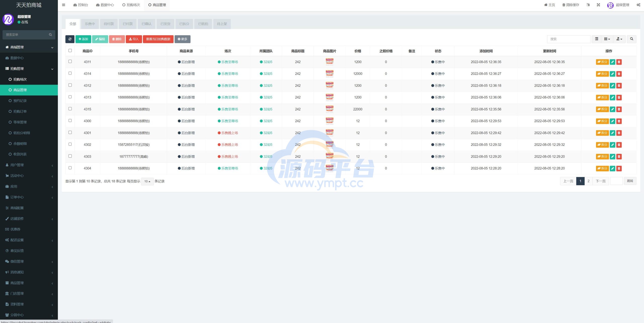Open the settings cogs icon at top right

(x=638, y=5)
